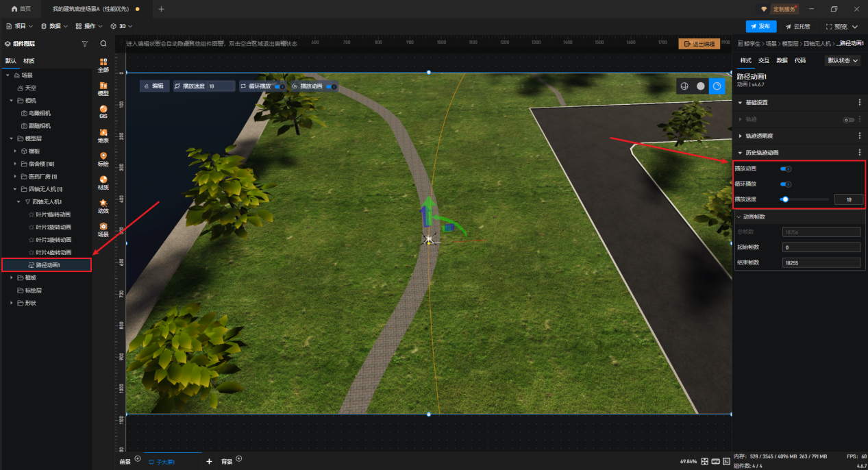The width and height of the screenshot is (868, 470).
Task: Switch to the 材质 tab in layers panel
Action: click(x=29, y=60)
